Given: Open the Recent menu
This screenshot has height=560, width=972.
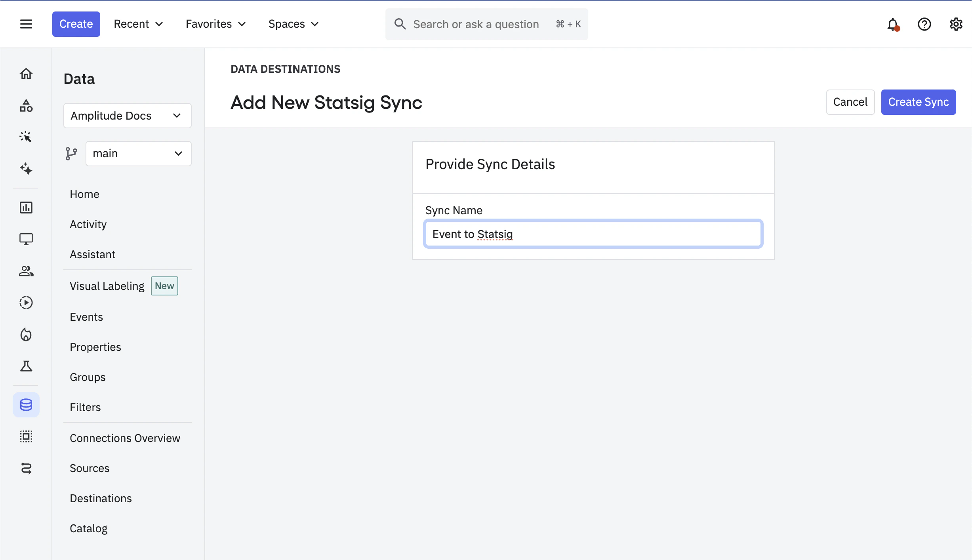Looking at the screenshot, I should coord(139,24).
